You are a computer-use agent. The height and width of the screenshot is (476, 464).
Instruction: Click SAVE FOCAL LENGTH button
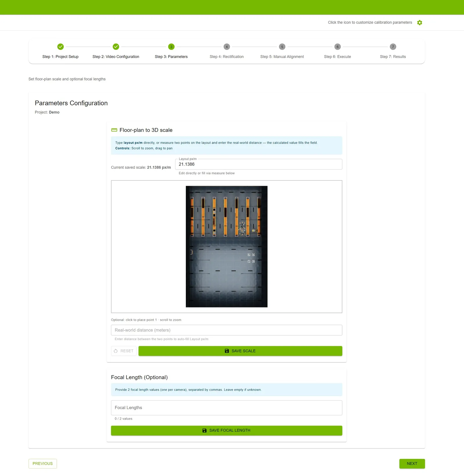[x=226, y=431]
